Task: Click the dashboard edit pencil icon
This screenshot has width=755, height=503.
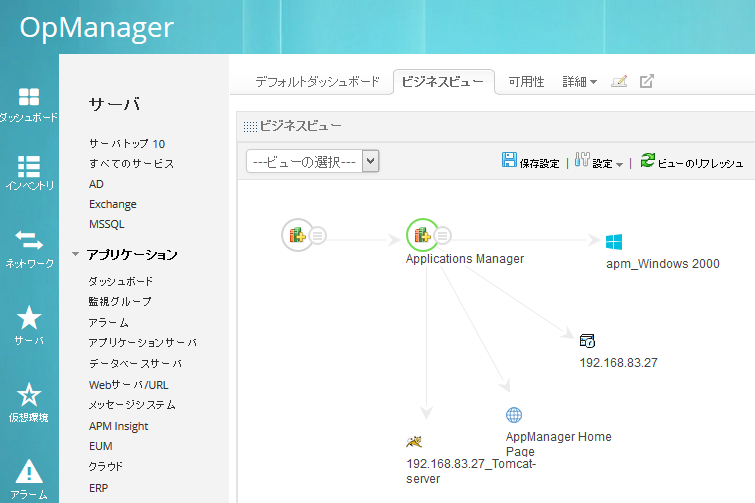Action: click(x=619, y=81)
